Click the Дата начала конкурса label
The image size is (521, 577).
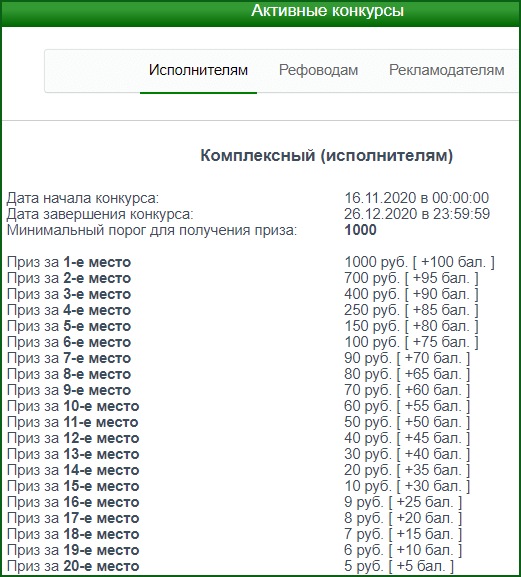(83, 198)
